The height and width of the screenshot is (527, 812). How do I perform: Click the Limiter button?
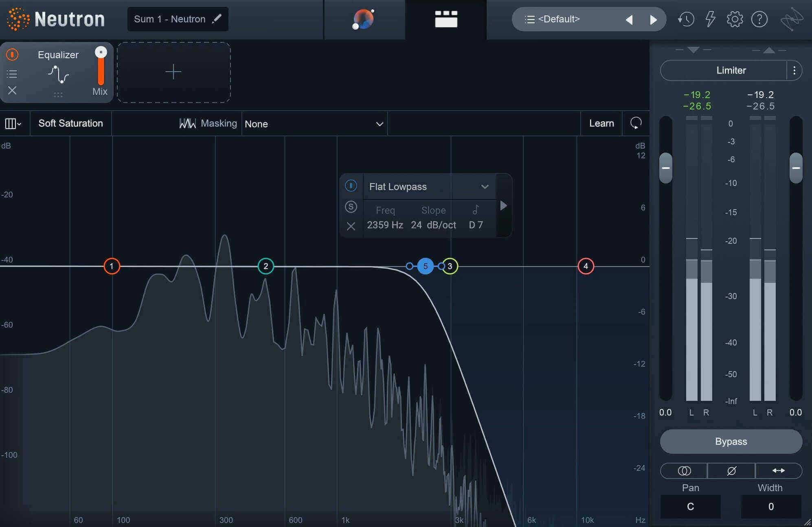[724, 70]
